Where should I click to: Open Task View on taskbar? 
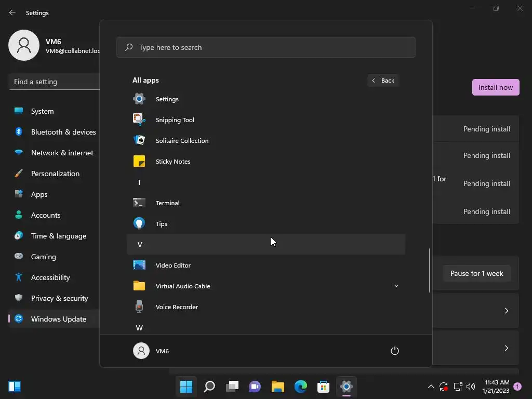[x=232, y=387]
